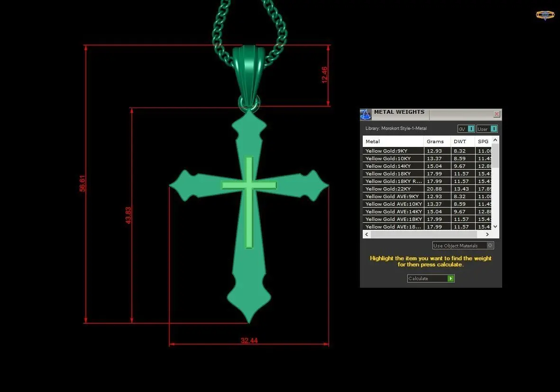Click the gem logo icon in the viewport corner
Viewport: 560px width, 392px height.
click(545, 15)
